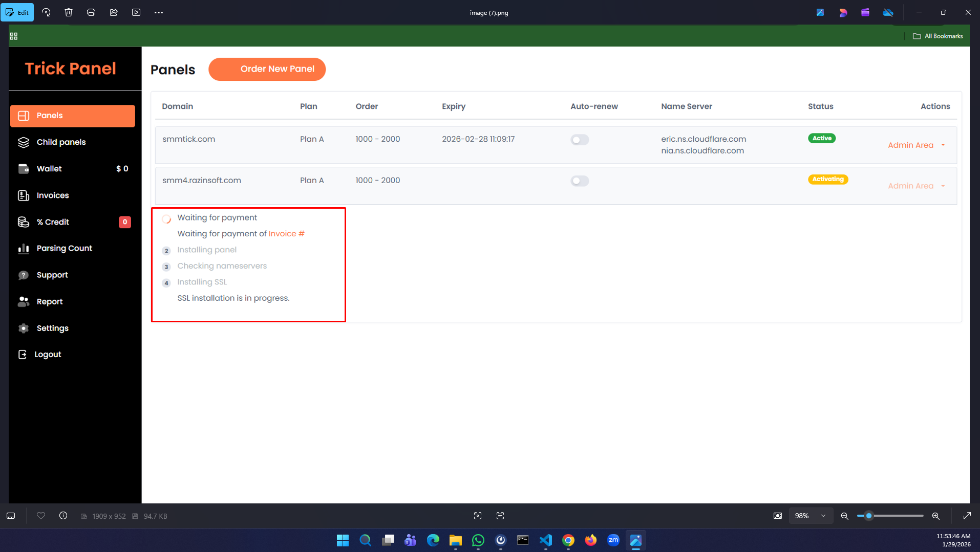
Task: Click the zoom out magnifier icon
Action: (x=845, y=516)
